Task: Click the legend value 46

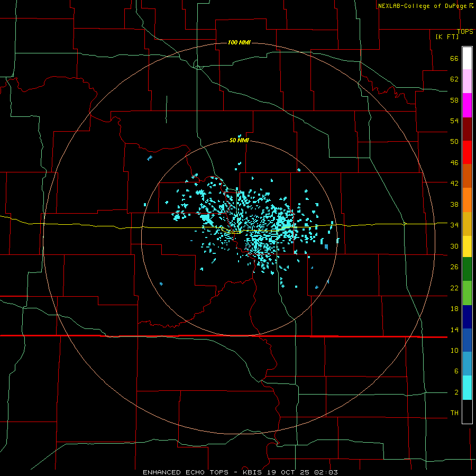Action: pos(454,163)
